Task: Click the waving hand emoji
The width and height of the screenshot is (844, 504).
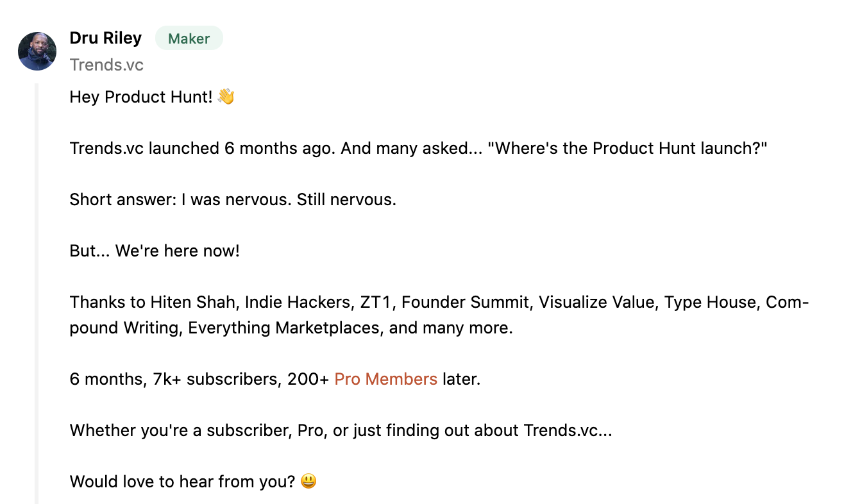Action: (226, 97)
